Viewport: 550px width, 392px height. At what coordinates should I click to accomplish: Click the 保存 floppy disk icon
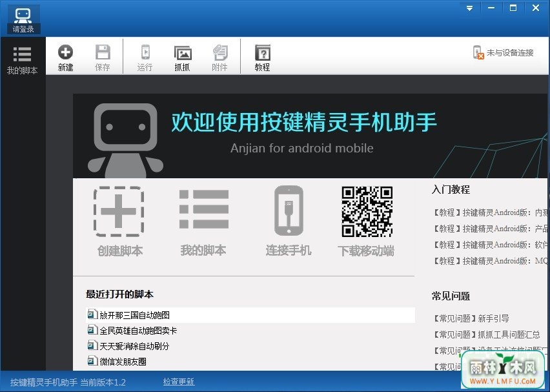(x=103, y=58)
